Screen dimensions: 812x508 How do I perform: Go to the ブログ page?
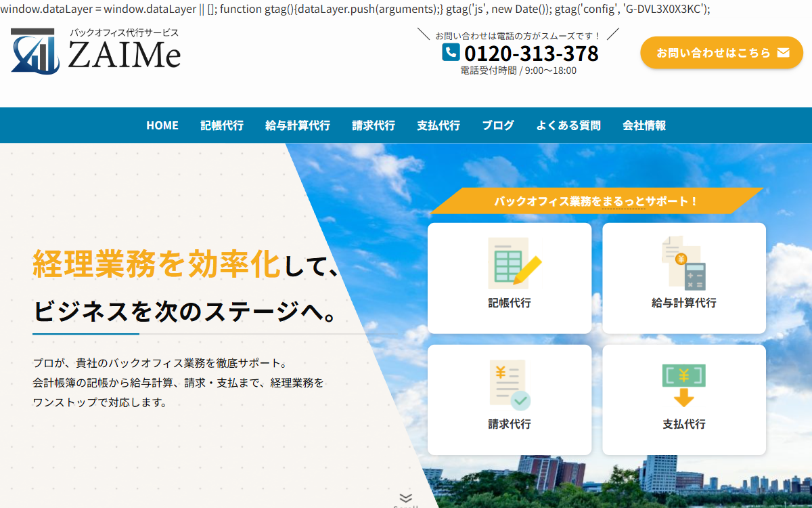498,125
